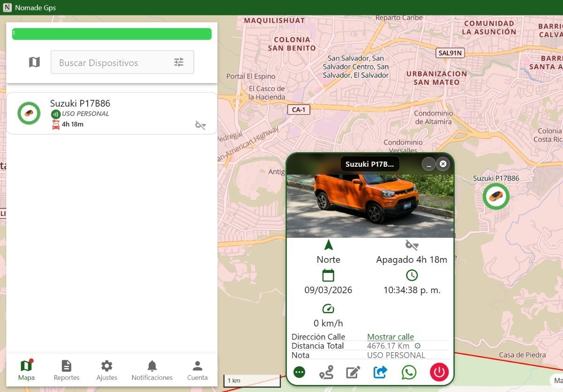Open the device filter sliders icon
Viewport: 563px width, 392px height.
(179, 62)
